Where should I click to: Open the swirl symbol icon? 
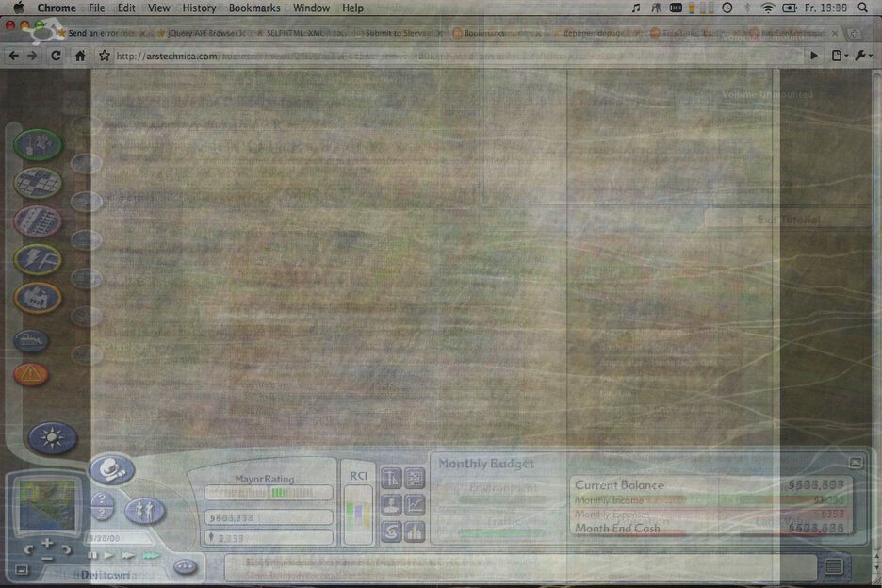(391, 531)
